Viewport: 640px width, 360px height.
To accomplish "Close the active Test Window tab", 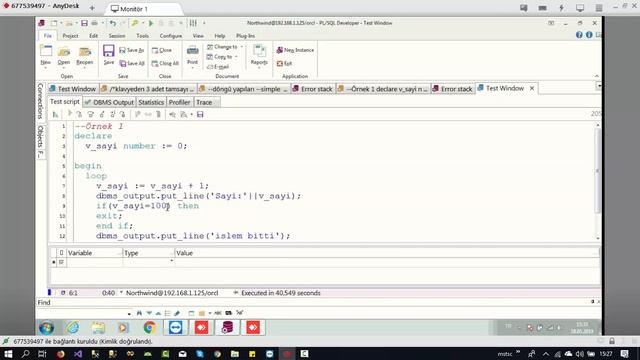I will click(532, 88).
